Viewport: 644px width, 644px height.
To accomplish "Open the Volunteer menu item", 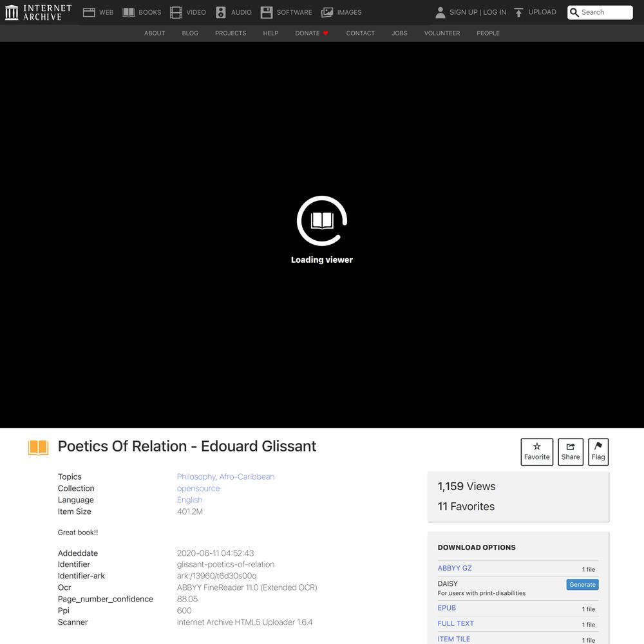I will (x=442, y=33).
